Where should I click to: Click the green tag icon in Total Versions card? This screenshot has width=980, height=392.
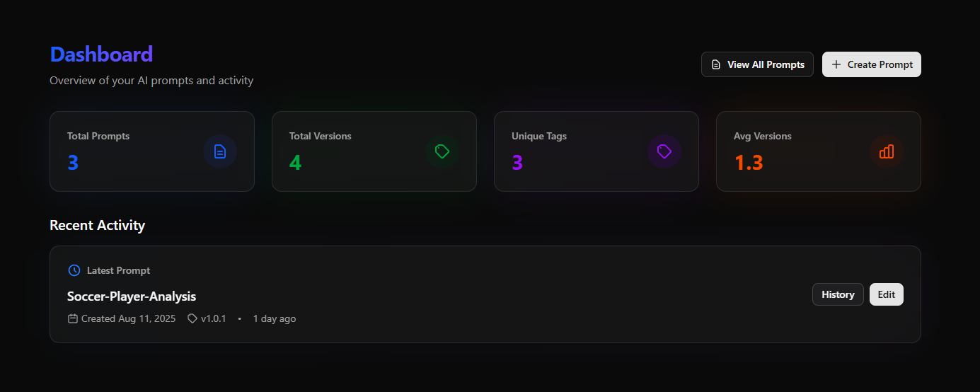[442, 151]
